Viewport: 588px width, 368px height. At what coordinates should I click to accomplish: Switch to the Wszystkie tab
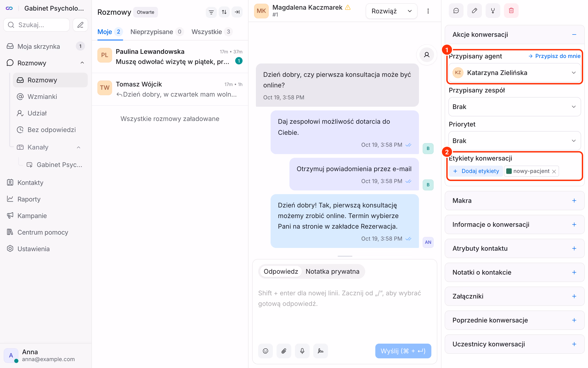tap(212, 32)
